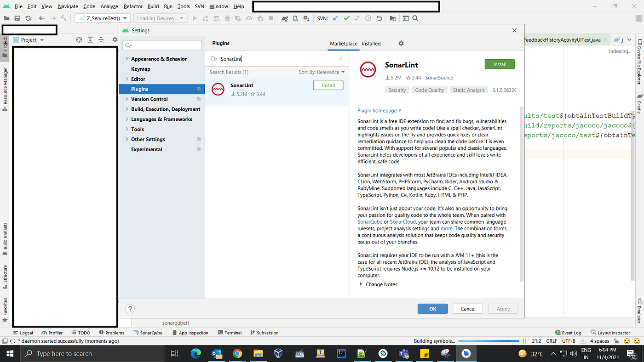
Task: Expand the Editor settings section
Action: pos(128,79)
